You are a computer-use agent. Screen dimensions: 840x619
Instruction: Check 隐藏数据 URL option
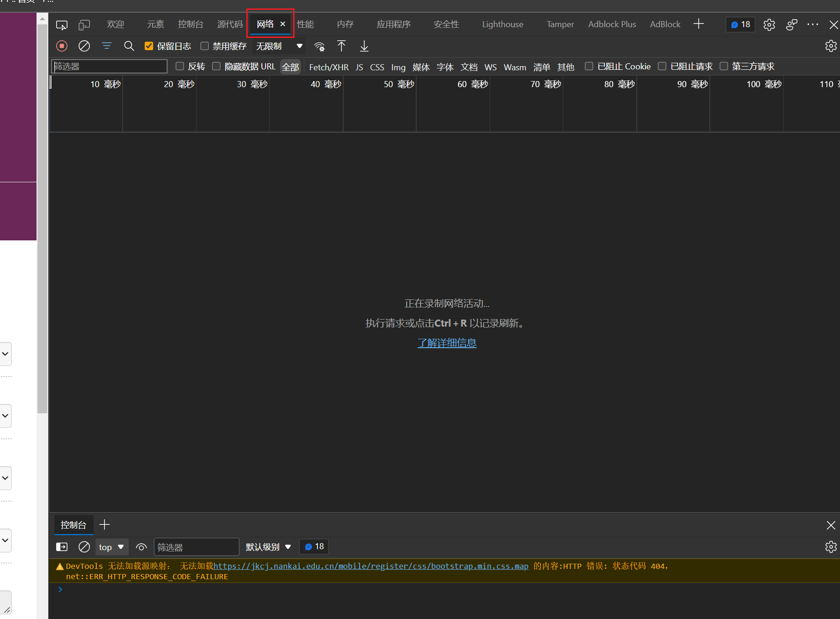coord(216,66)
